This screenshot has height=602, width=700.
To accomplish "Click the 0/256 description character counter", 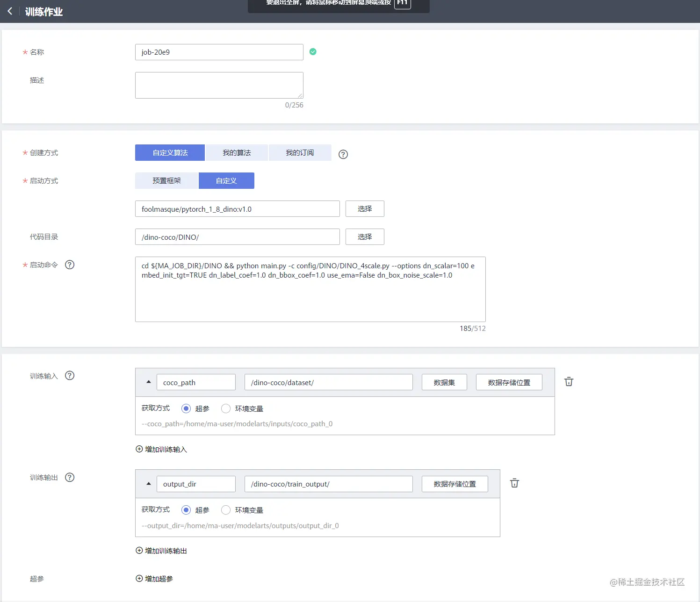I will 294,105.
